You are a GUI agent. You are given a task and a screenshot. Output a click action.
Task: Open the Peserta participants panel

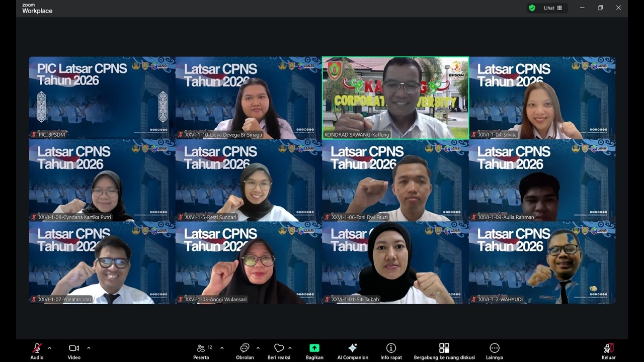201,351
